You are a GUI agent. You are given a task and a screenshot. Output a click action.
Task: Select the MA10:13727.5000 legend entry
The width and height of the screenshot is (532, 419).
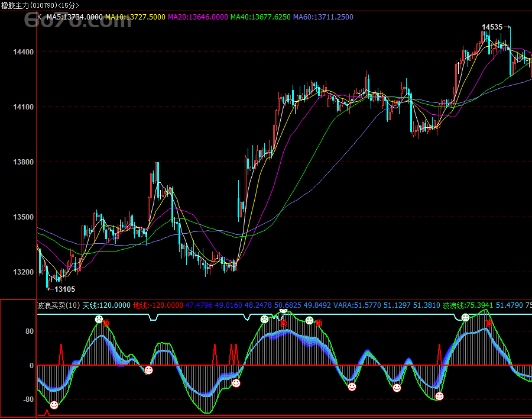coord(135,17)
